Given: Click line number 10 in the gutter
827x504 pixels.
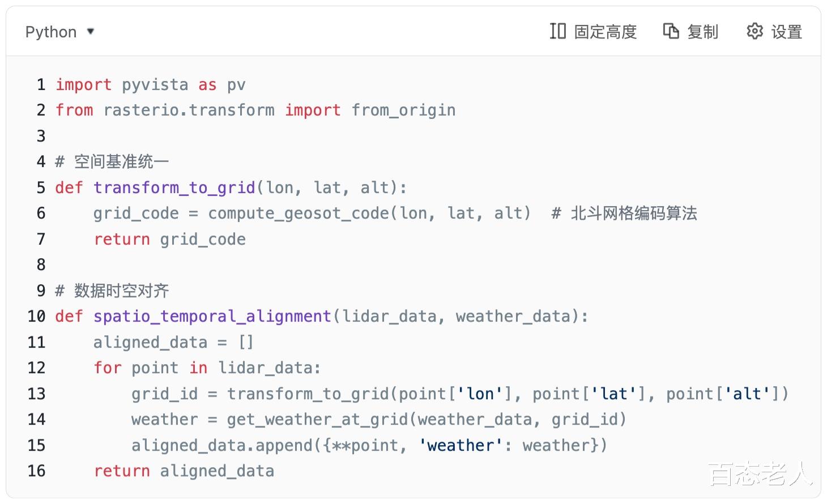Looking at the screenshot, I should pyautogui.click(x=36, y=316).
